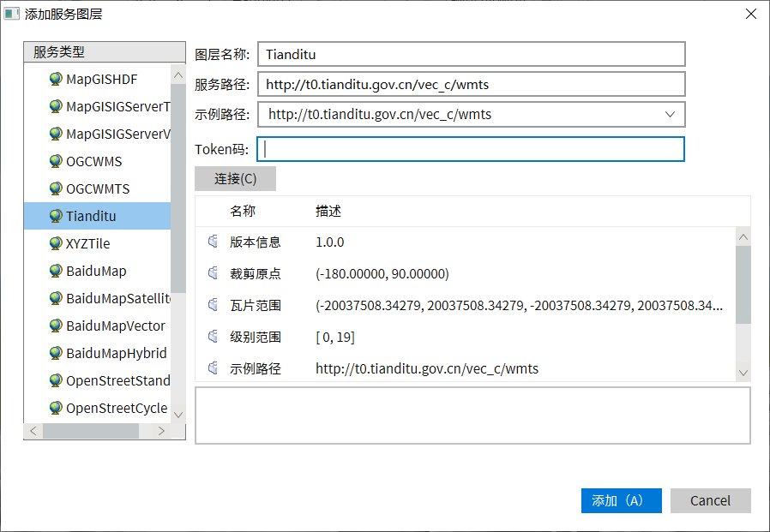Click the service list horizontal scrollbar thumb
The image size is (770, 532).
point(91,431)
